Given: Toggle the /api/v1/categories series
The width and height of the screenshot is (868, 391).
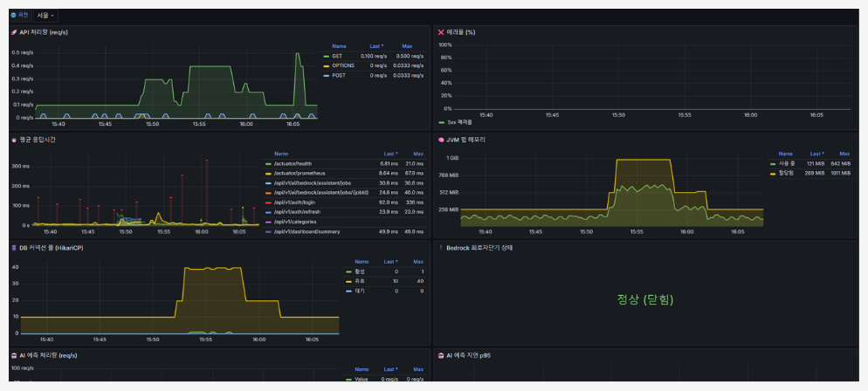Looking at the screenshot, I should point(295,222).
